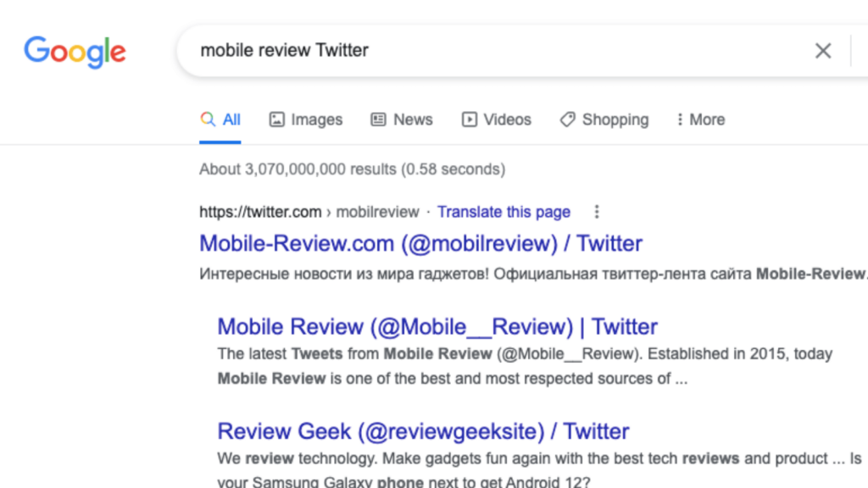Select the All results tab
This screenshot has height=488, width=868.
click(x=220, y=119)
